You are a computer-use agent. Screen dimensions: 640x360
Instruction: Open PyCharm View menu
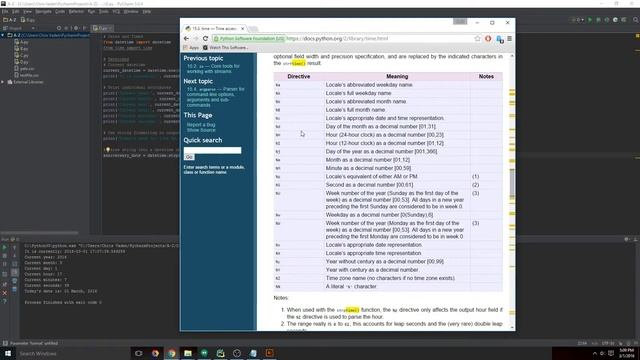(27, 11)
